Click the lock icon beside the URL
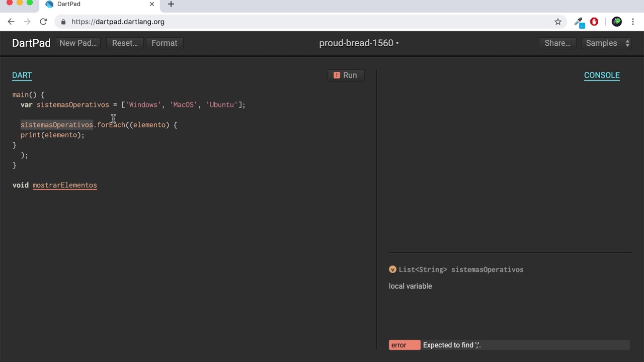 coord(63,22)
